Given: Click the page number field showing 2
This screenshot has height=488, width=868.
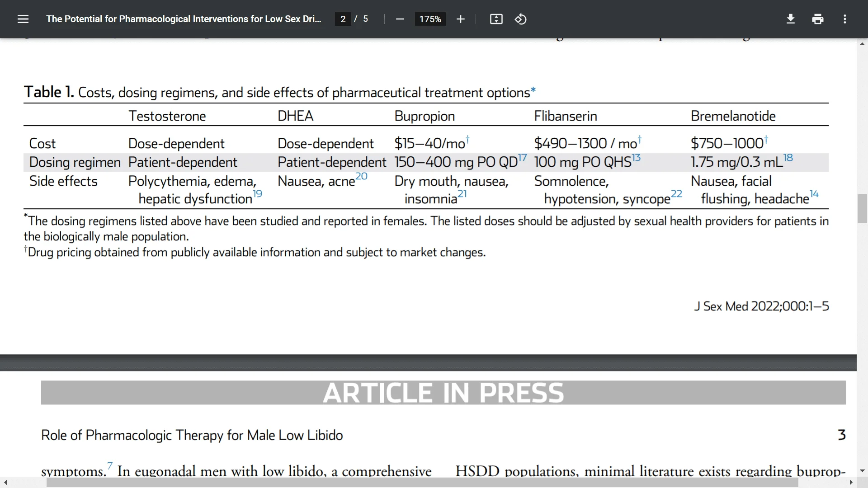Looking at the screenshot, I should pos(343,19).
